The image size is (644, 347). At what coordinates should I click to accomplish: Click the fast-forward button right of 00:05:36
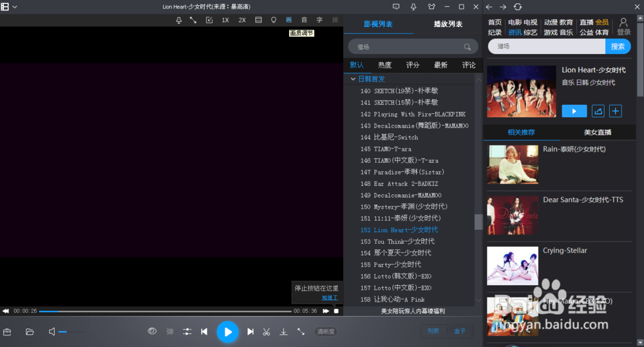click(x=326, y=312)
